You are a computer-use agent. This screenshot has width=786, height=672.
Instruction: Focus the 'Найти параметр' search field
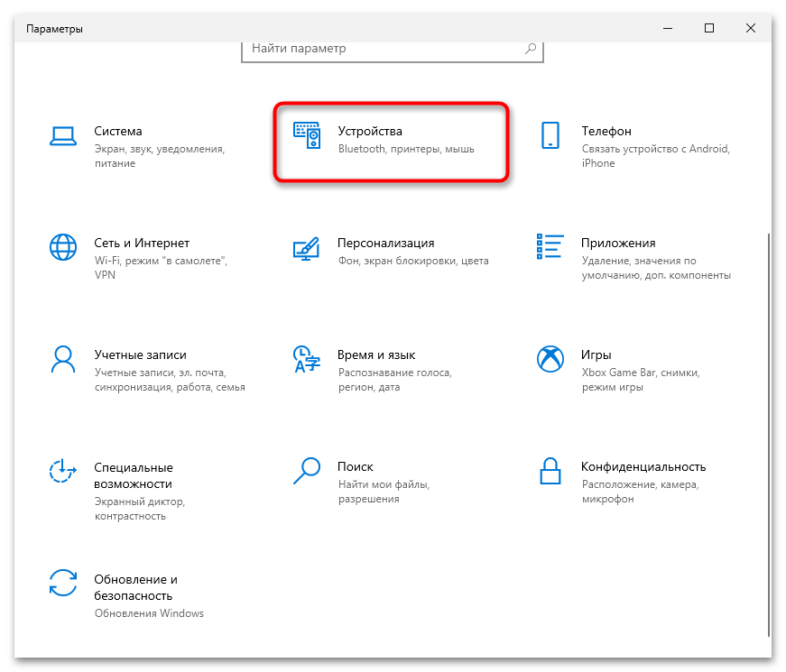[393, 51]
